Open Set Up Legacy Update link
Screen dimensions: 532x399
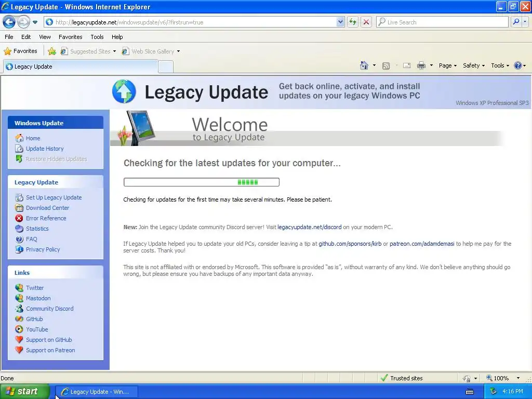pyautogui.click(x=54, y=197)
